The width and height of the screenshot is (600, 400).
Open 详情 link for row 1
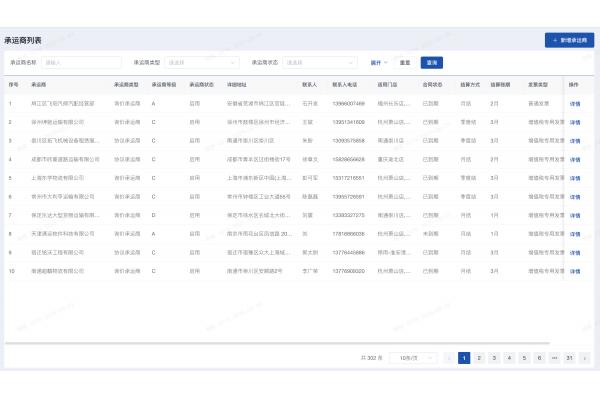click(x=575, y=103)
